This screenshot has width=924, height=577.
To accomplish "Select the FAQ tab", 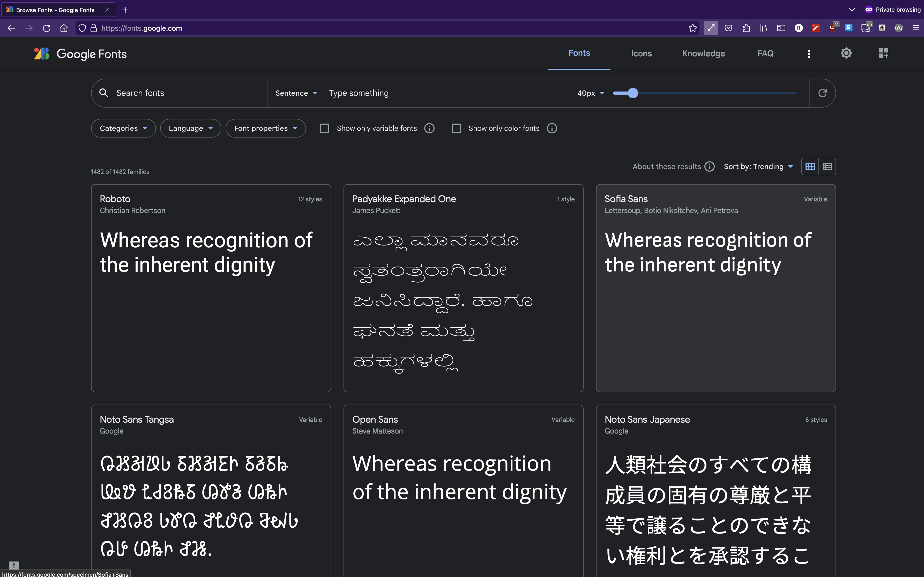I will click(765, 54).
